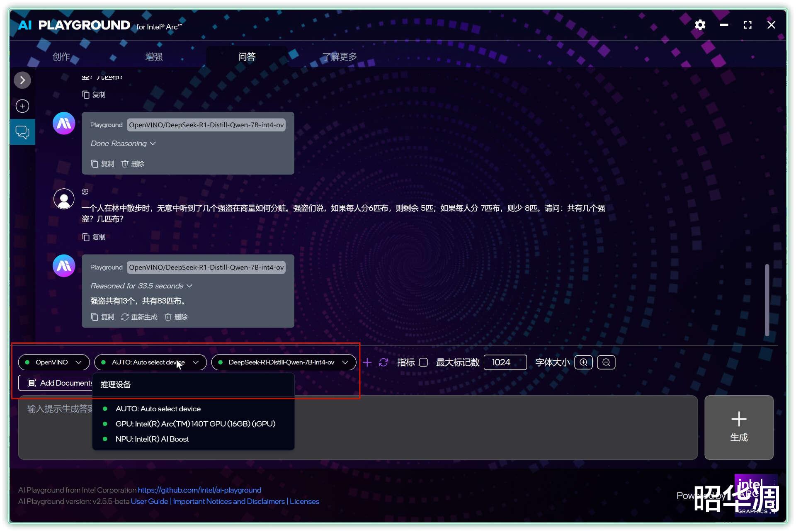
Task: Select NPU Intel AI Boost option
Action: click(x=152, y=439)
